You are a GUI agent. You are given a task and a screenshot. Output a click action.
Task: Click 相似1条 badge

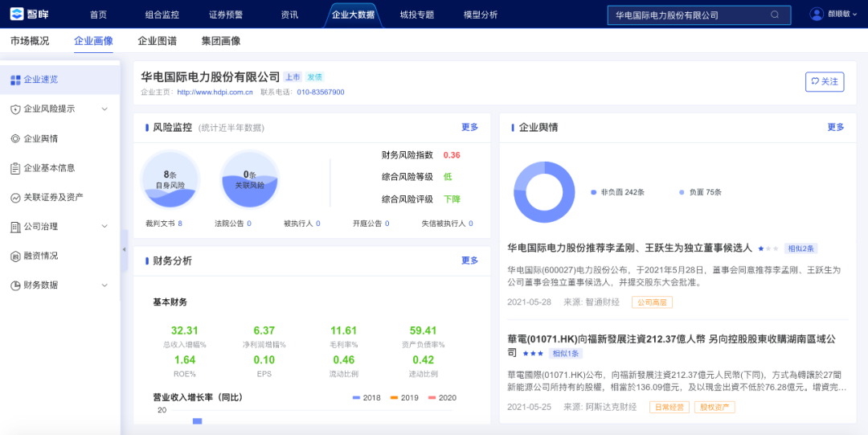pos(565,354)
